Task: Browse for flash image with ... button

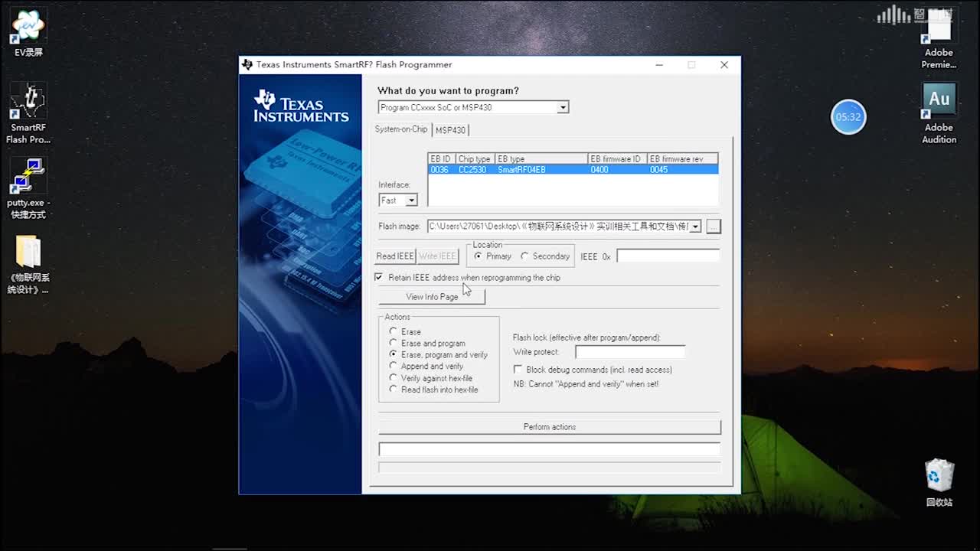Action: (x=714, y=227)
